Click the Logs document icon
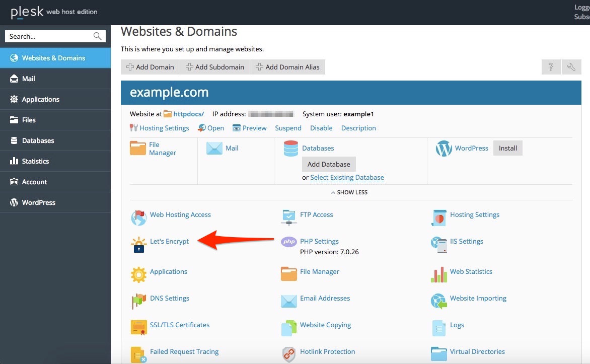This screenshot has height=364, width=590. 439,328
